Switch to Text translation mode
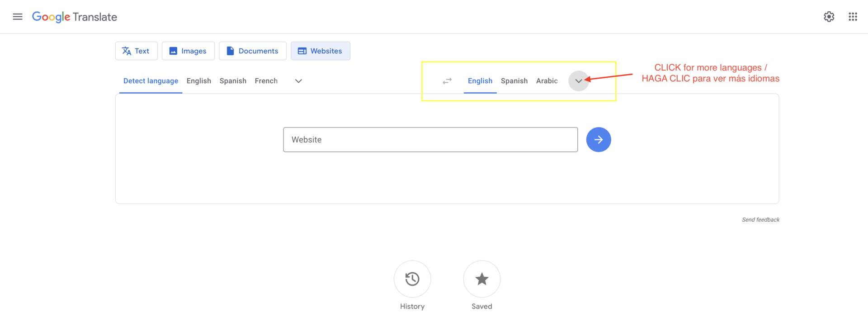 pos(136,51)
